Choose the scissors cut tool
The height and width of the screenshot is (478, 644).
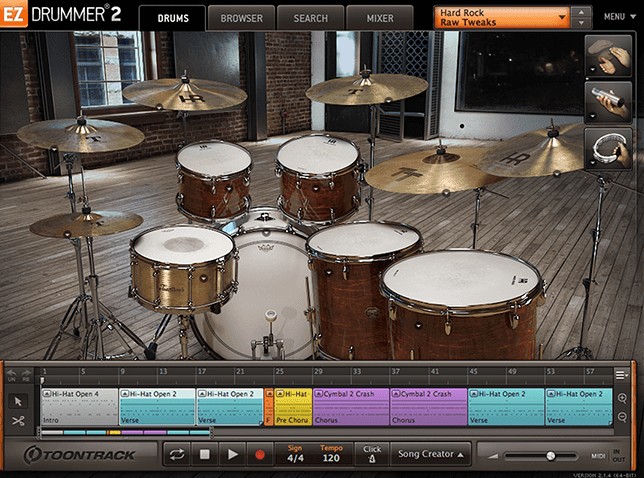click(18, 421)
